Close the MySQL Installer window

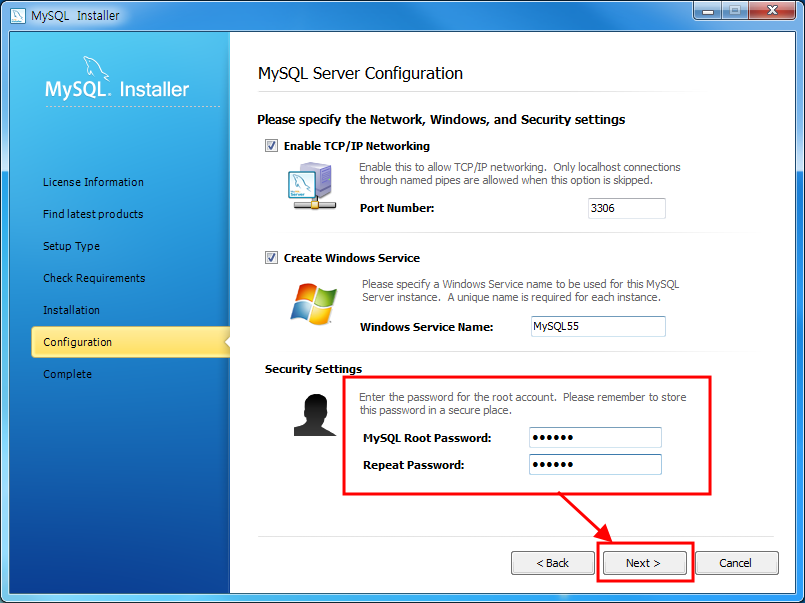tap(772, 11)
